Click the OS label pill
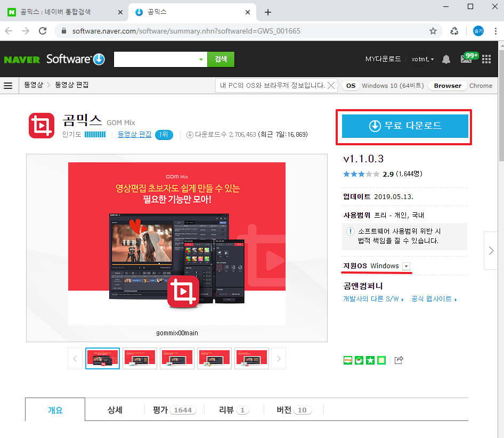Viewport: 504px width, 438px height. (351, 86)
